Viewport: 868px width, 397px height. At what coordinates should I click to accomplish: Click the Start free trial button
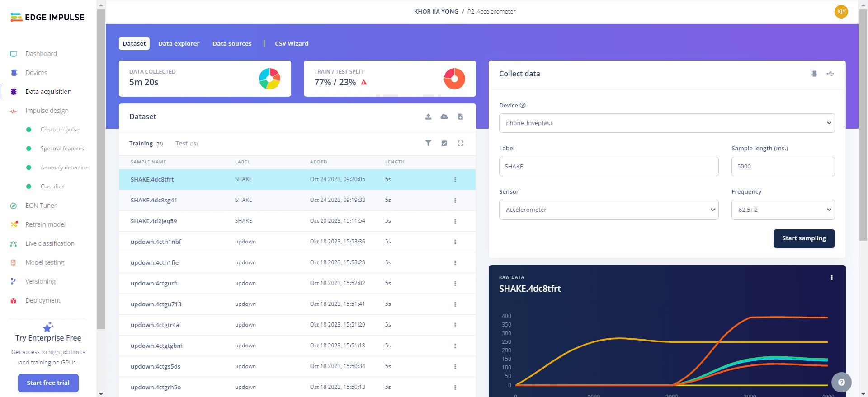pyautogui.click(x=48, y=383)
